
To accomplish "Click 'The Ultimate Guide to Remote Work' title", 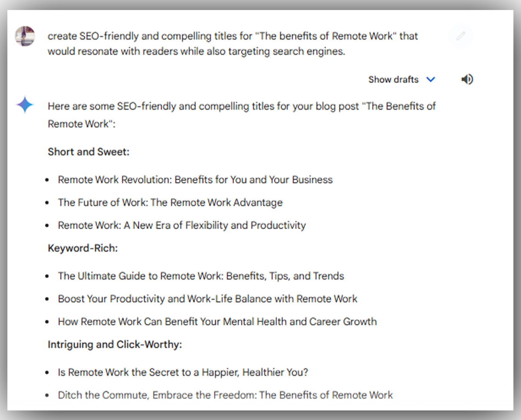I will pos(201,276).
